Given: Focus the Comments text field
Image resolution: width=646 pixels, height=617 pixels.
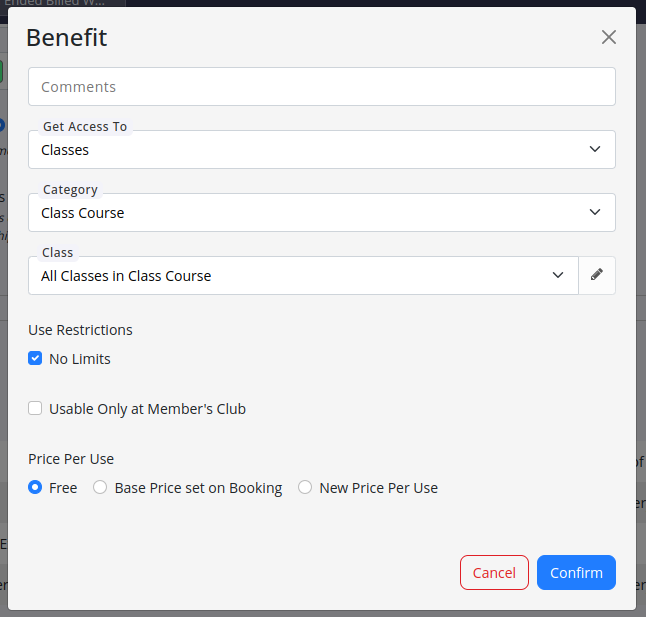Looking at the screenshot, I should [321, 87].
